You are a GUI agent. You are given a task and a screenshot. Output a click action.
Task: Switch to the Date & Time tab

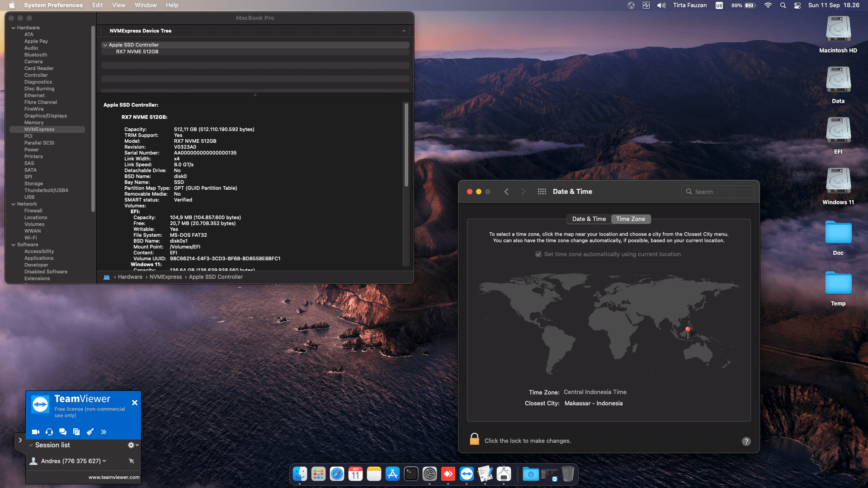[x=589, y=219]
